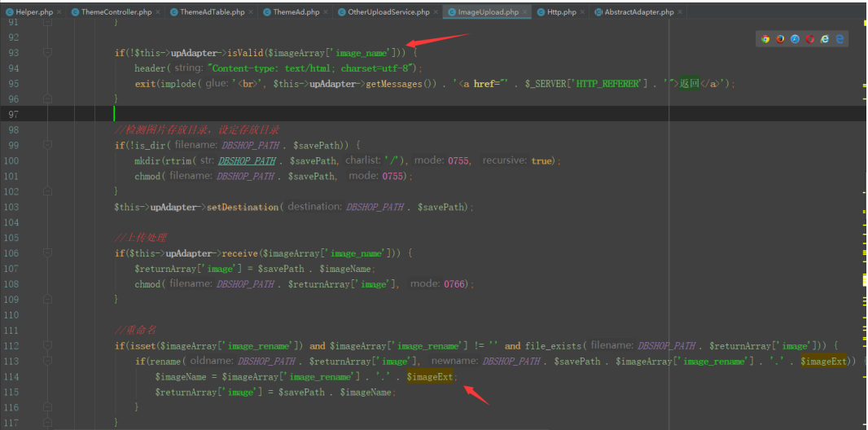Collapse the receive block at line 106
The image size is (868, 430).
pyautogui.click(x=47, y=253)
